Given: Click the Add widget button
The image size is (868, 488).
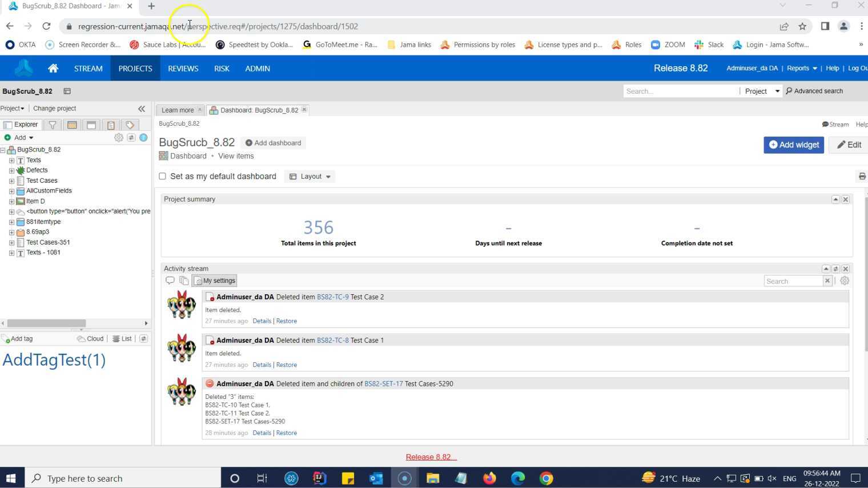Looking at the screenshot, I should click(x=794, y=145).
